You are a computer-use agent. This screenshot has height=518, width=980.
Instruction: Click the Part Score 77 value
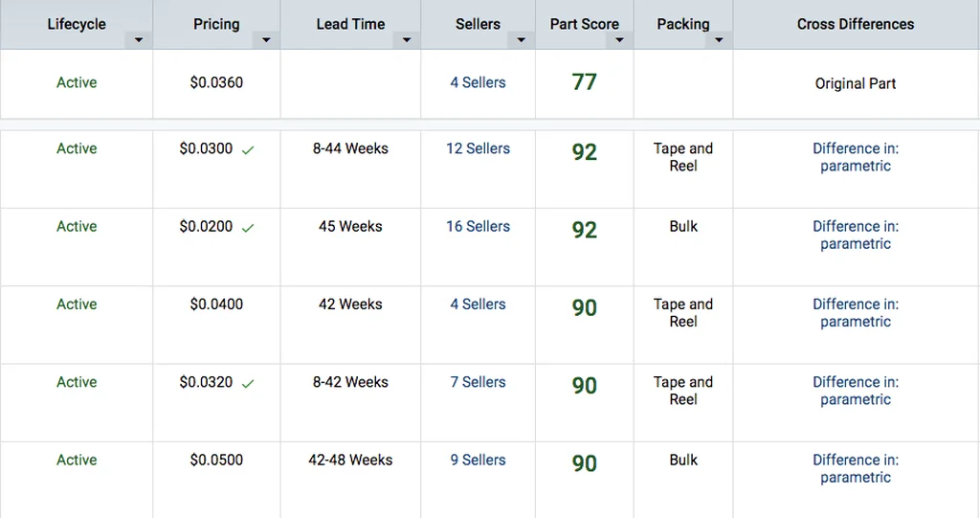(x=585, y=82)
